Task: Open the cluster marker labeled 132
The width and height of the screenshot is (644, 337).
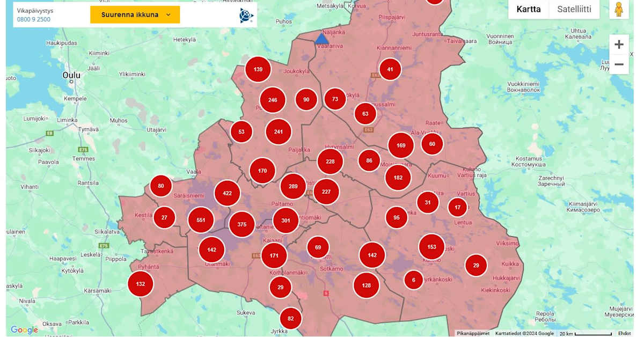Action: tap(141, 284)
